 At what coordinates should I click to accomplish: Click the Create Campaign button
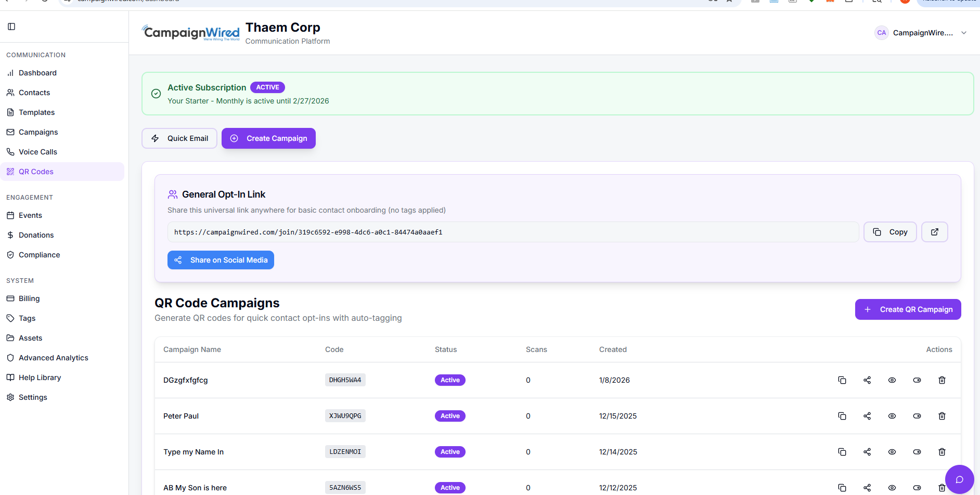tap(268, 138)
